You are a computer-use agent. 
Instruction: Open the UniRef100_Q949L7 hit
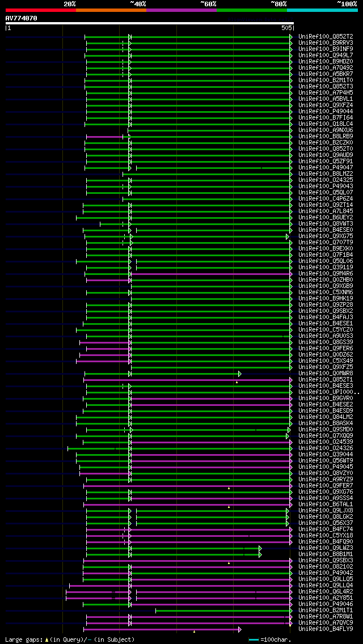point(326,55)
